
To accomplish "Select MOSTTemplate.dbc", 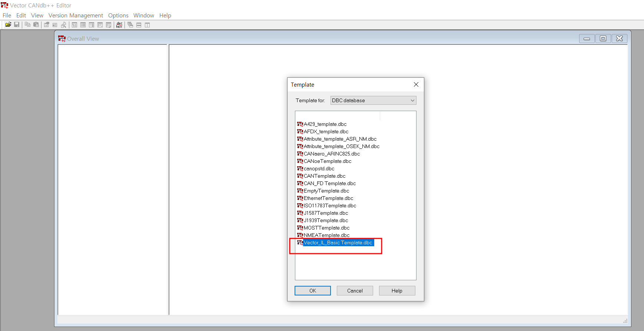I will (326, 228).
